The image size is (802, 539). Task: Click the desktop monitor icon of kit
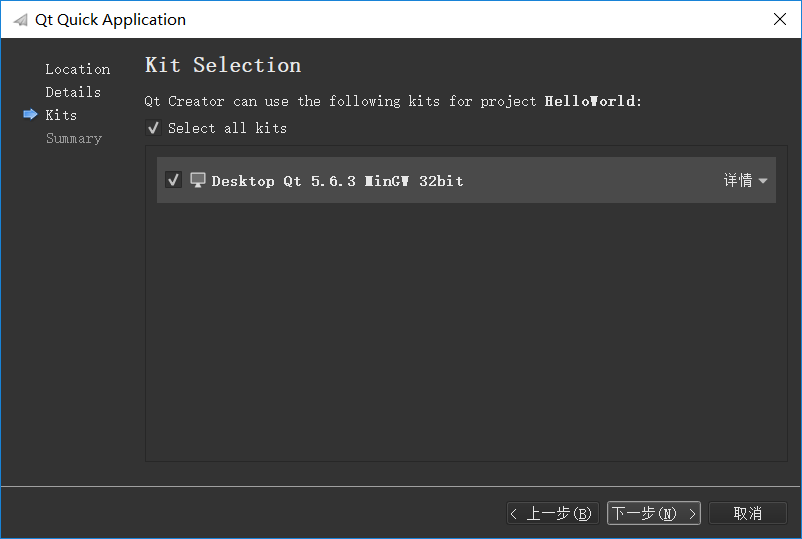(198, 180)
